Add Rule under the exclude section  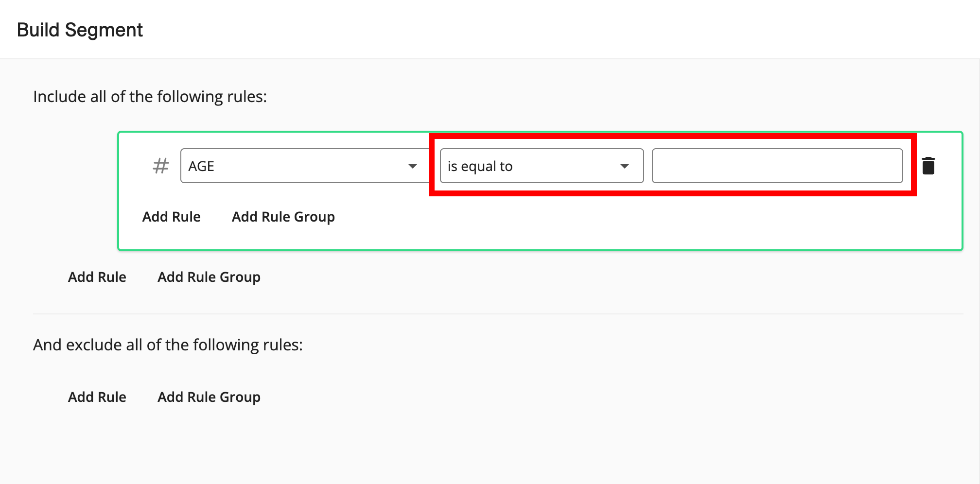tap(97, 397)
